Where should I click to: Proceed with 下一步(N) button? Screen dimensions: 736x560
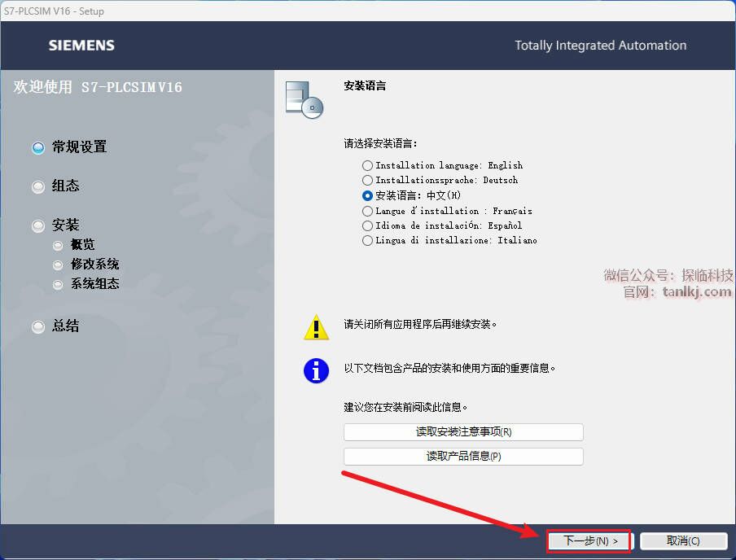(589, 541)
